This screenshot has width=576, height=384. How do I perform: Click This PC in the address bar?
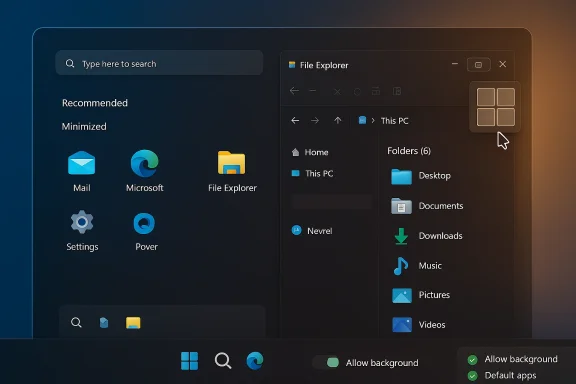click(395, 121)
